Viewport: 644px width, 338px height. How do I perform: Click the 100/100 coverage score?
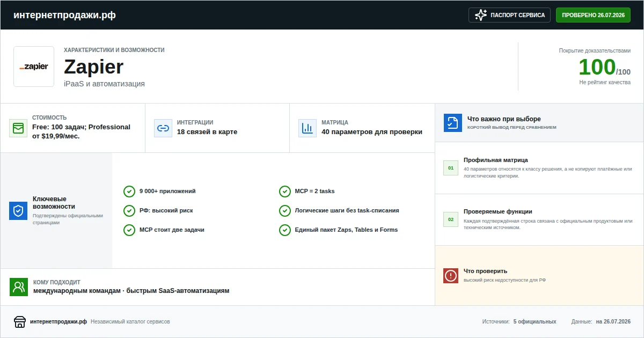[x=604, y=68]
